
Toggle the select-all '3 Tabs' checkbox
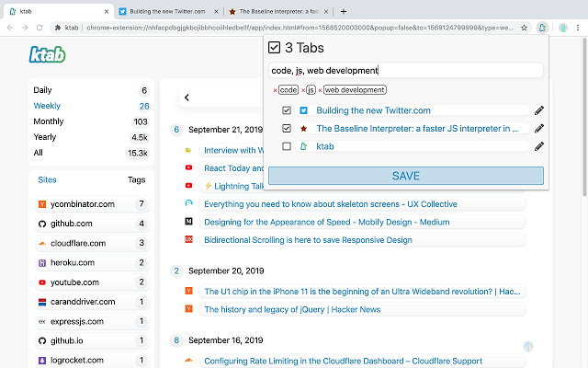click(274, 48)
